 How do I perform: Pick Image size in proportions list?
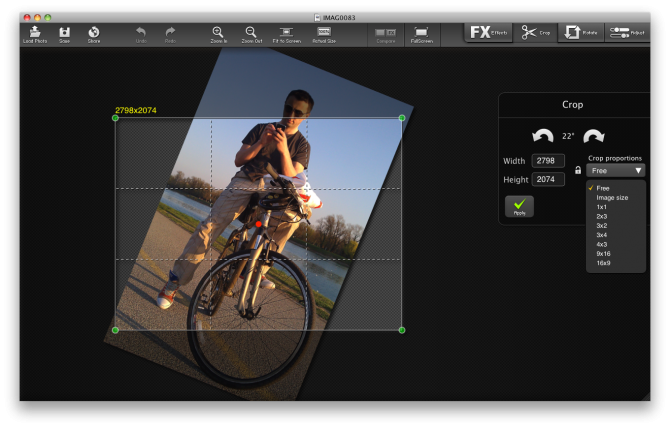612,197
